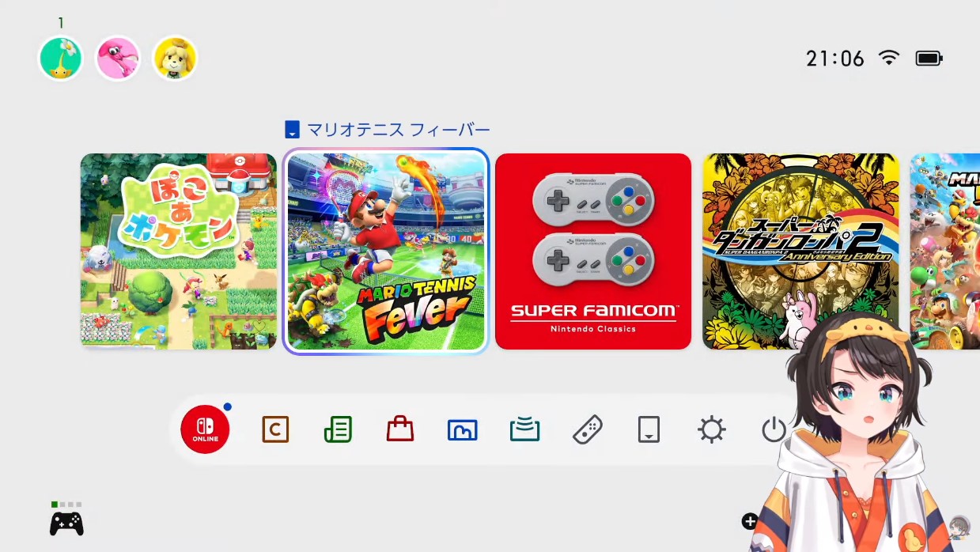Open Sleep Mode power icon
Screen dimensions: 980x552
774,429
